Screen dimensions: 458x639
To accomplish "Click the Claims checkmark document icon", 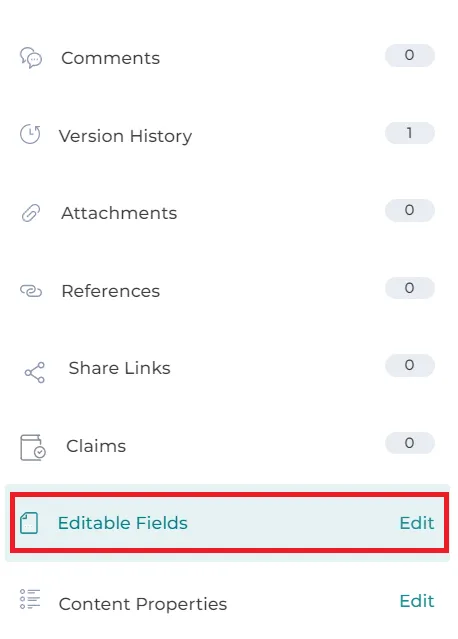I will point(33,447).
